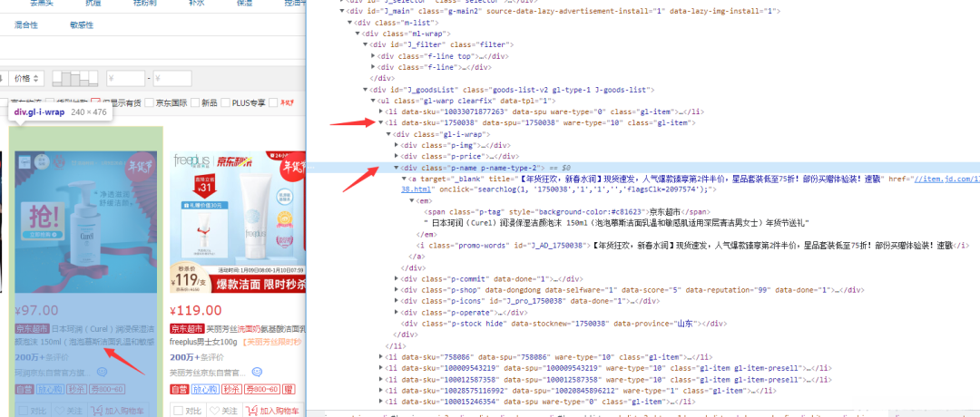Open freeplus product image thumbnail
Viewport: 980px width, 417px height.
pos(238,221)
